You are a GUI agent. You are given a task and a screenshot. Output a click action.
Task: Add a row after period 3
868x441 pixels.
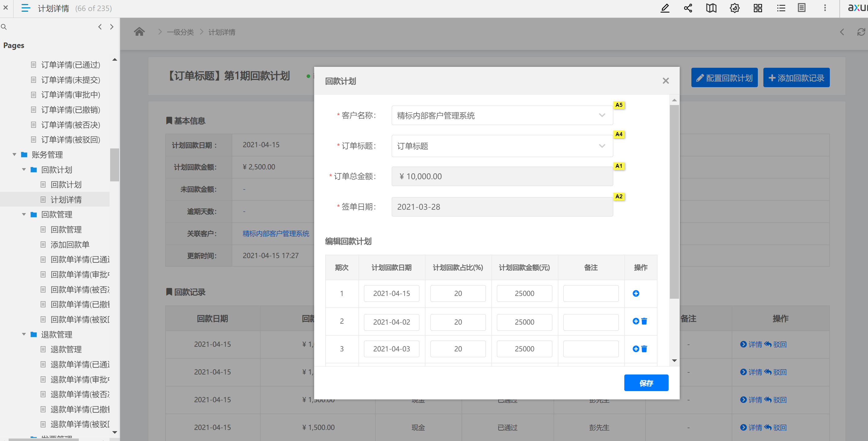(635, 349)
